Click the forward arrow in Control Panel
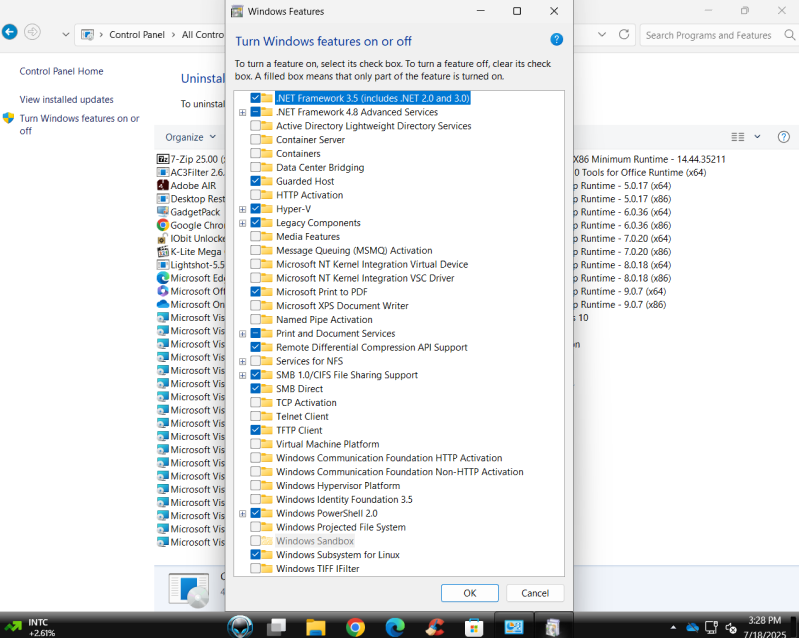 (32, 32)
